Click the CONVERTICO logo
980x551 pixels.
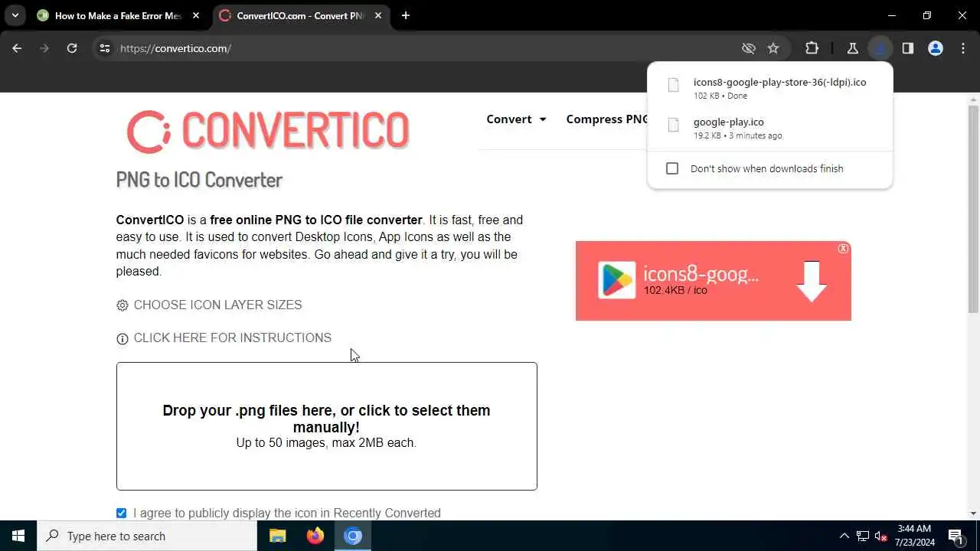tap(268, 132)
